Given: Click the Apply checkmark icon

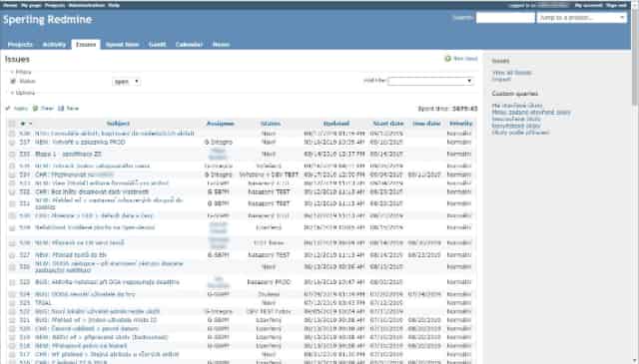Looking at the screenshot, I should point(8,109).
